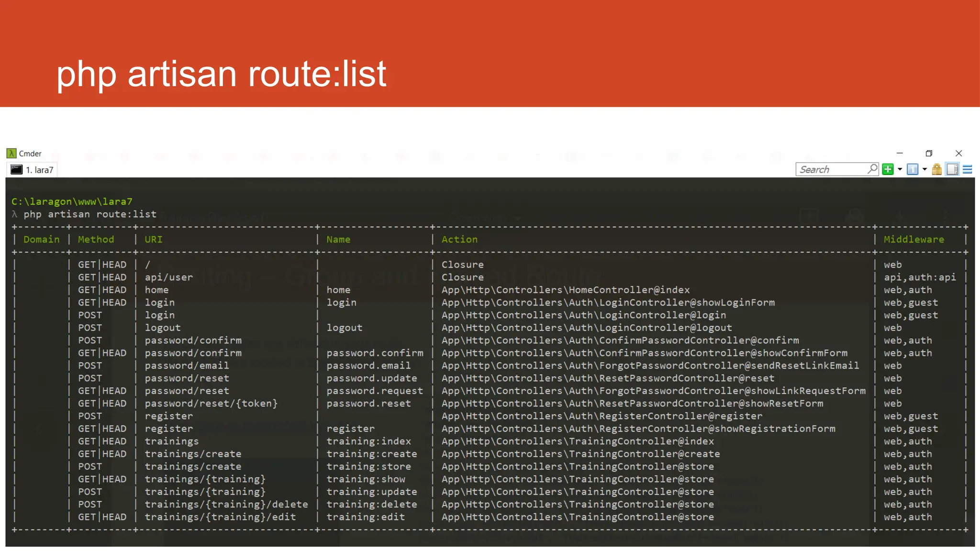Click the 'password.request' name cell
The image size is (980, 551).
375,391
